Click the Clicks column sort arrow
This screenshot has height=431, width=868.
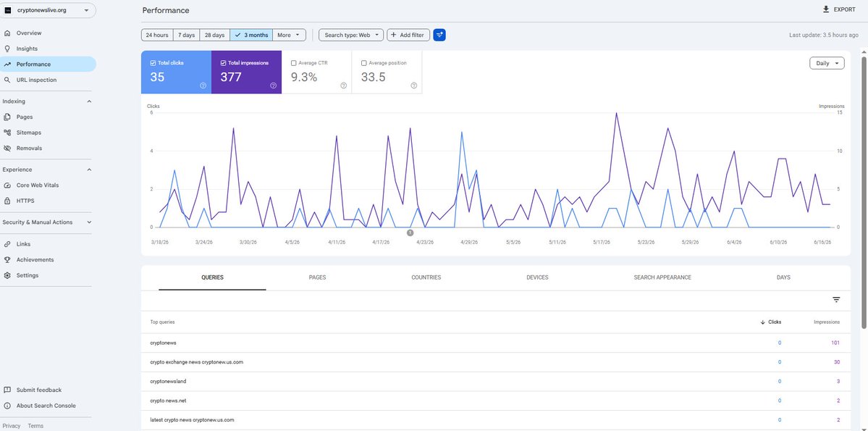coord(763,322)
